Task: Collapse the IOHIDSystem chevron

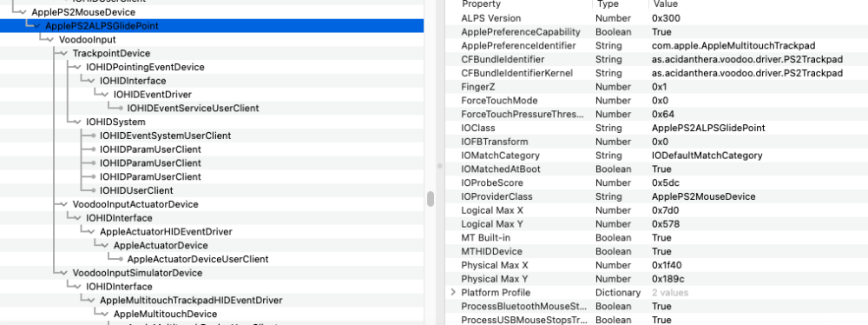Action: pos(77,122)
